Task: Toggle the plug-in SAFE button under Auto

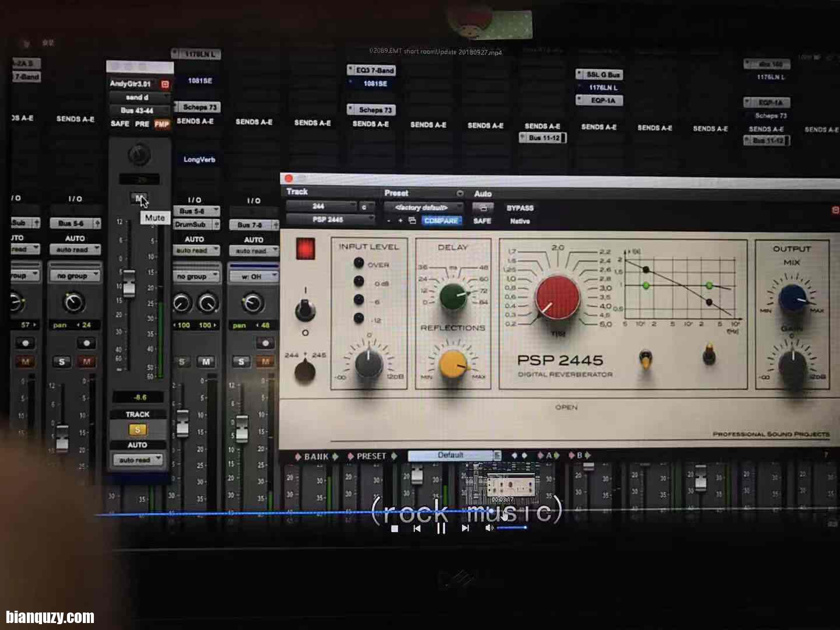Action: (x=482, y=221)
